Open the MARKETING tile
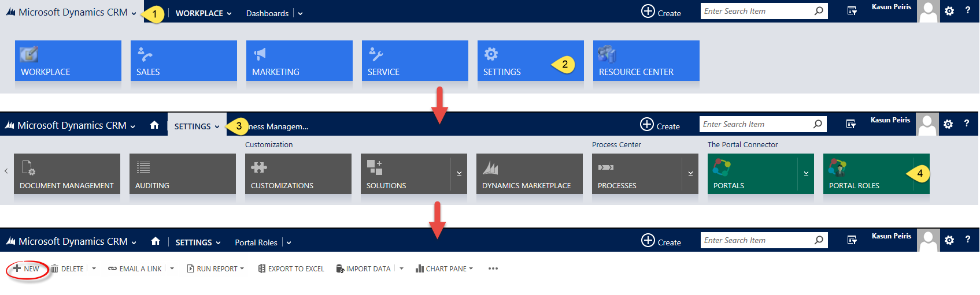The height and width of the screenshot is (295, 980). pyautogui.click(x=299, y=61)
